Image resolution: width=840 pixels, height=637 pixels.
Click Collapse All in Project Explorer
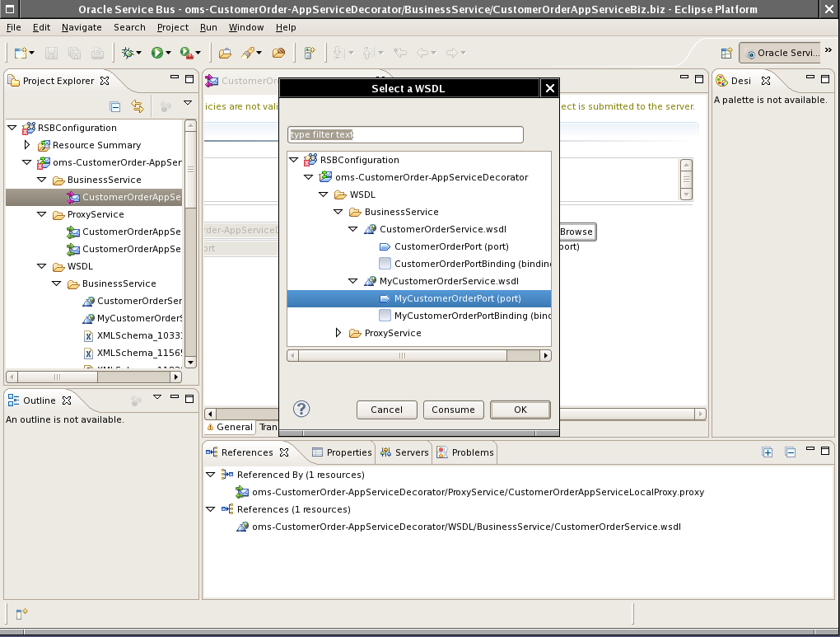pos(114,106)
